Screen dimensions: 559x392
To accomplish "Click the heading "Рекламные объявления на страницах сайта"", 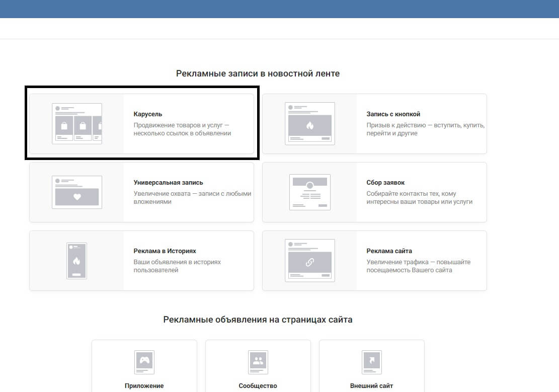I will 258,320.
